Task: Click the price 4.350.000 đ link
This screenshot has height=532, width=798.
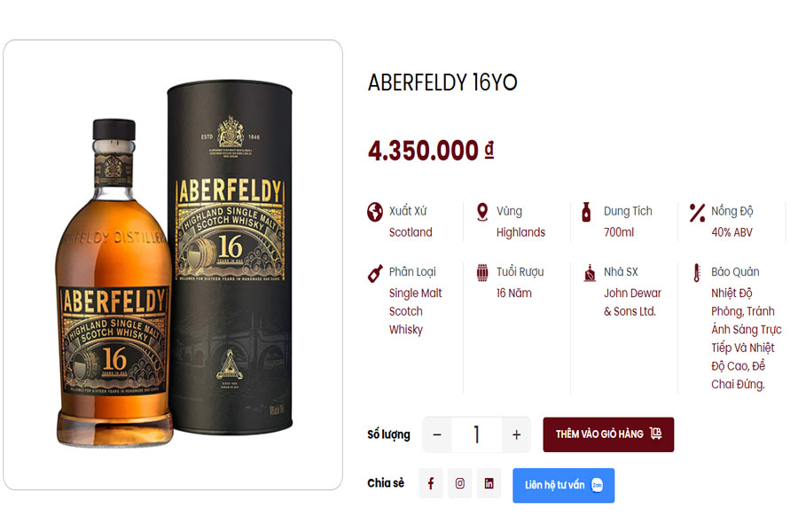Action: (431, 150)
